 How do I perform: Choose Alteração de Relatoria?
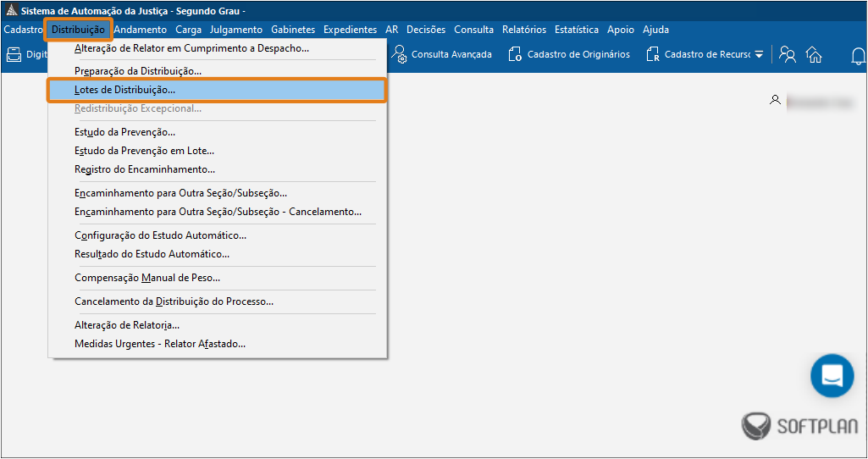coord(218,325)
